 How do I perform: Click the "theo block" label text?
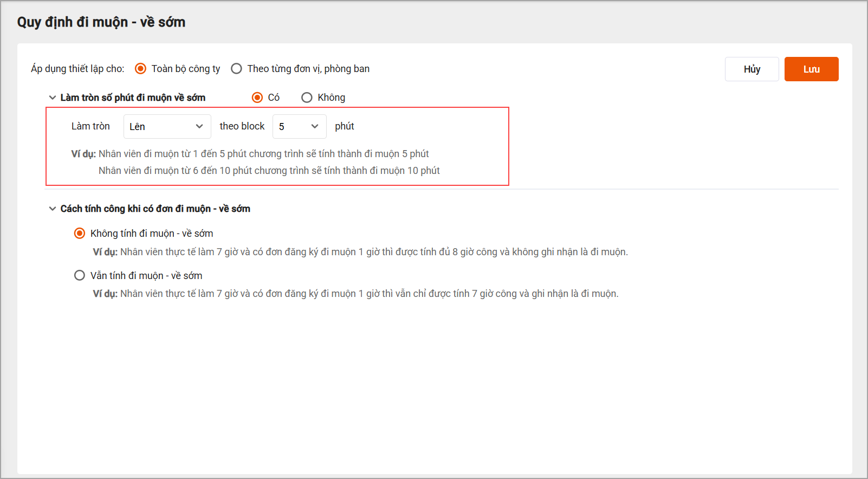click(242, 126)
